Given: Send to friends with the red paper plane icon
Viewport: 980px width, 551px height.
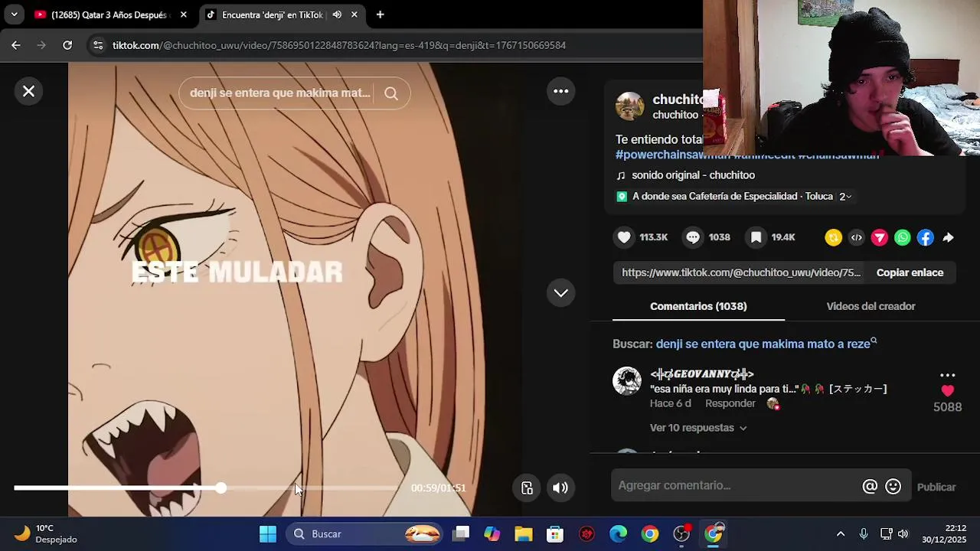Looking at the screenshot, I should point(880,238).
